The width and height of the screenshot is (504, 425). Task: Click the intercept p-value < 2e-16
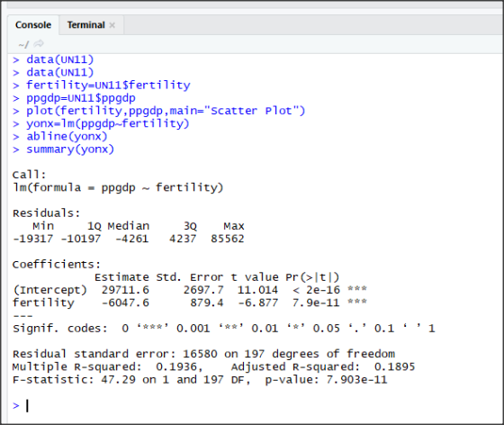pos(316,290)
